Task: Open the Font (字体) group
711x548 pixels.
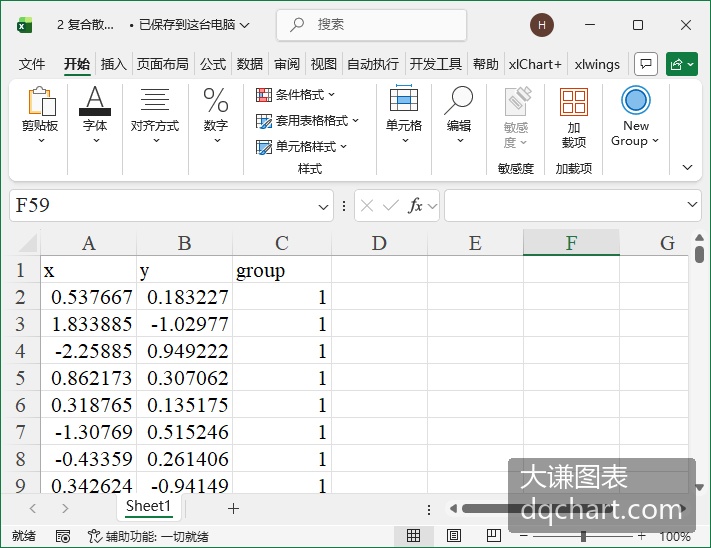Action: pos(95,115)
